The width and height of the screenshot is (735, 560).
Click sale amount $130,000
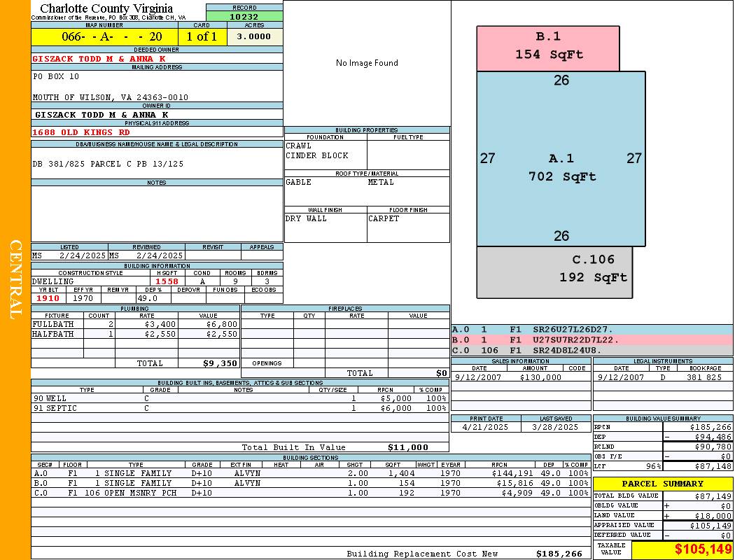tap(540, 377)
